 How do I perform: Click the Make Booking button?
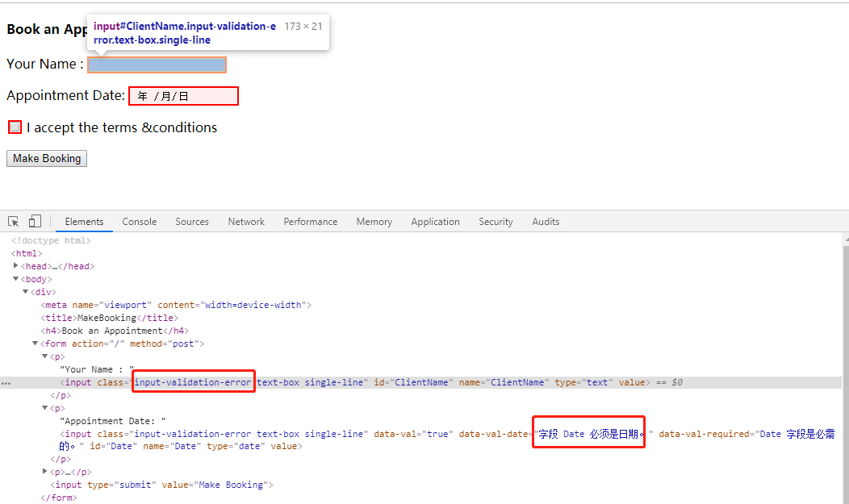(x=47, y=158)
